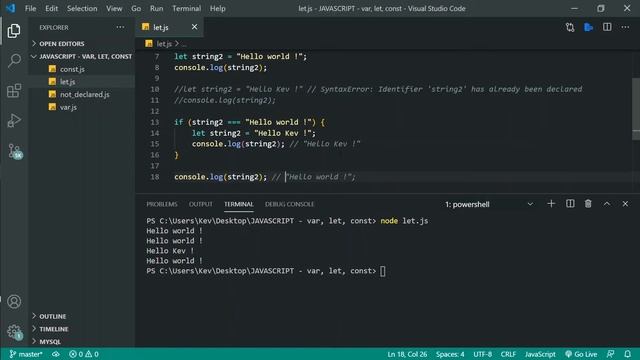Select the Terminal panel tab
Viewport: 640px width, 360px height.
(239, 204)
